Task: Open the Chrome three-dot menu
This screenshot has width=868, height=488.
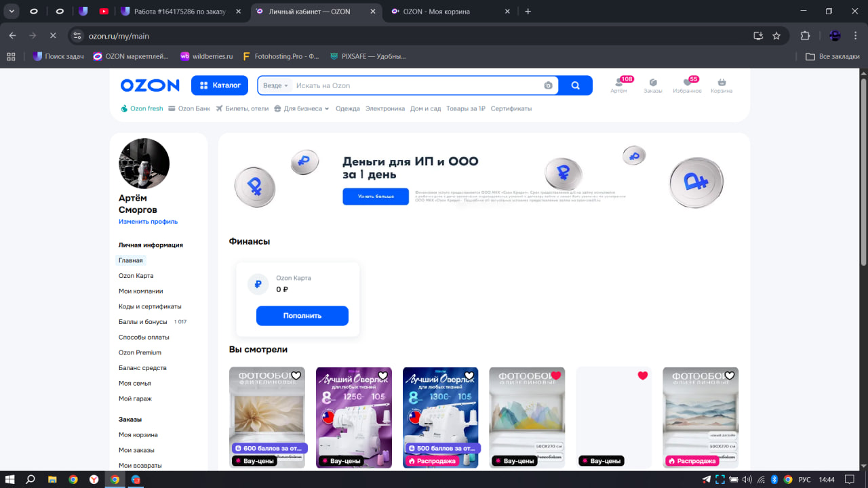Action: pos(855,35)
